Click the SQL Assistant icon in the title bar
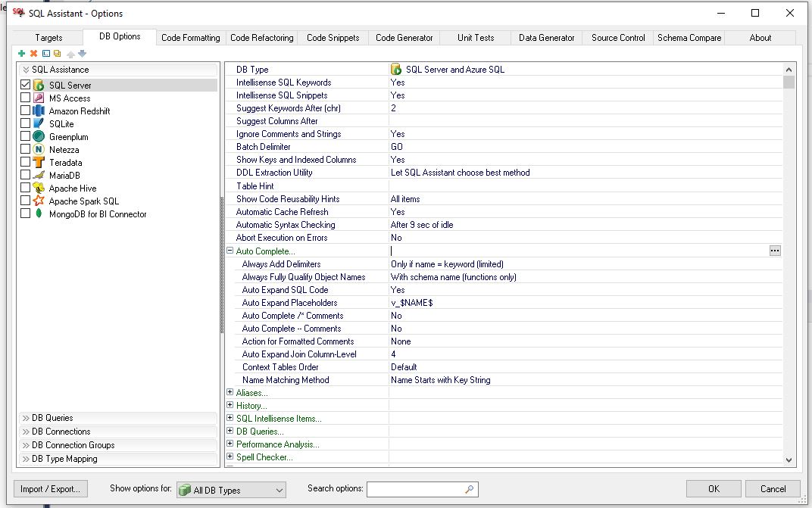 [19, 12]
